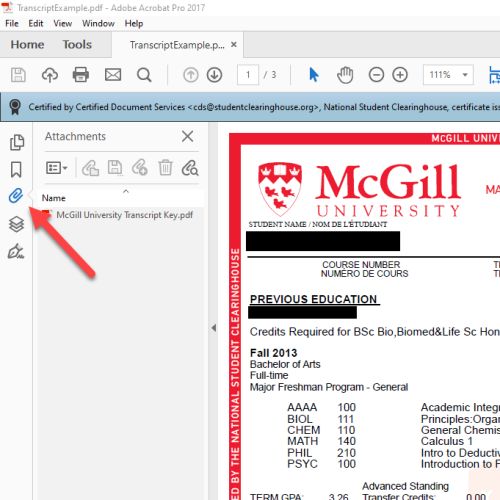The image size is (500, 500).
Task: Save attachment icon in Attachments panel
Action: point(115,168)
